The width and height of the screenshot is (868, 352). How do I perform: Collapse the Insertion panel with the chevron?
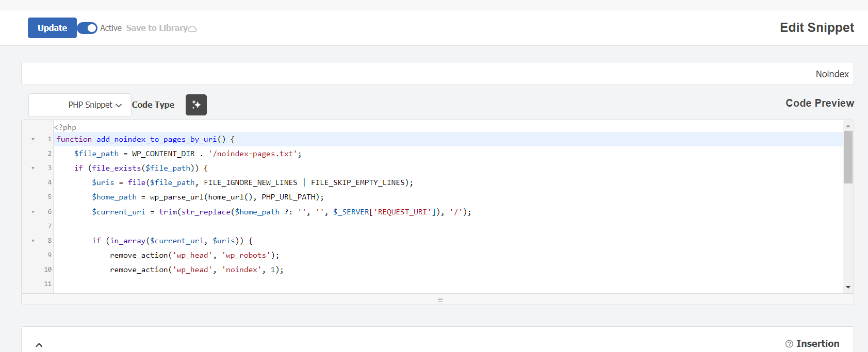click(x=39, y=345)
